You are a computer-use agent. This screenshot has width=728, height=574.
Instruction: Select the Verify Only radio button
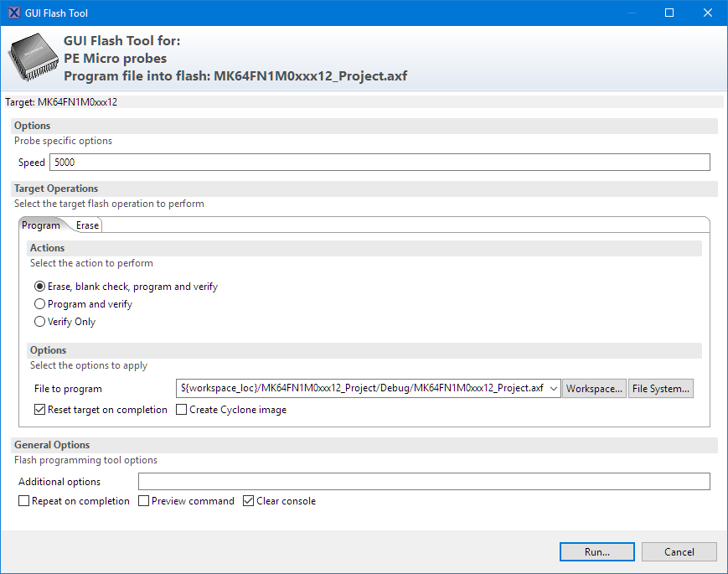pyautogui.click(x=39, y=322)
